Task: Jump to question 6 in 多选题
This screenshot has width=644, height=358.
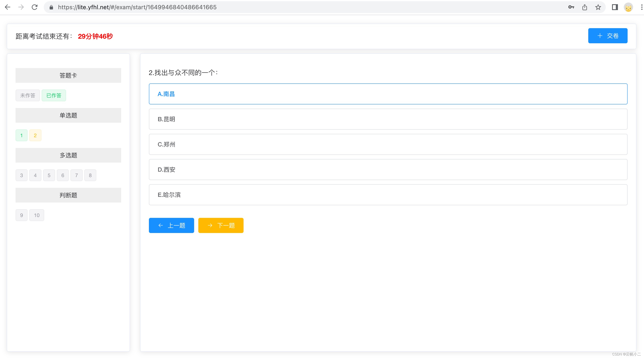Action: tap(63, 175)
